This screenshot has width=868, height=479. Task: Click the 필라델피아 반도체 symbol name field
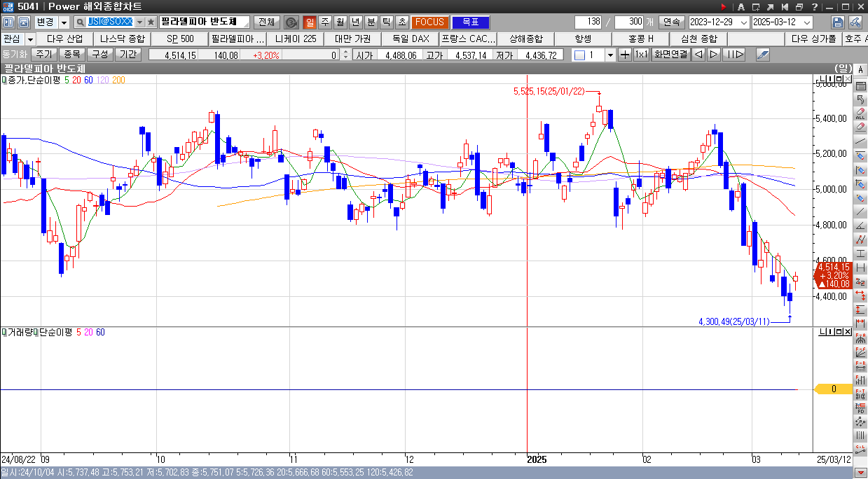point(204,22)
